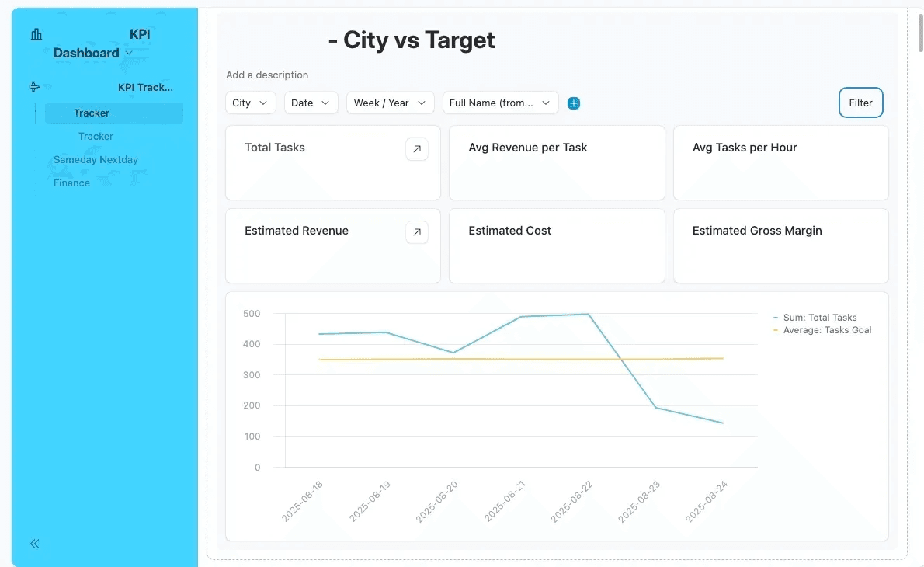Click the Add a description field

click(x=267, y=75)
